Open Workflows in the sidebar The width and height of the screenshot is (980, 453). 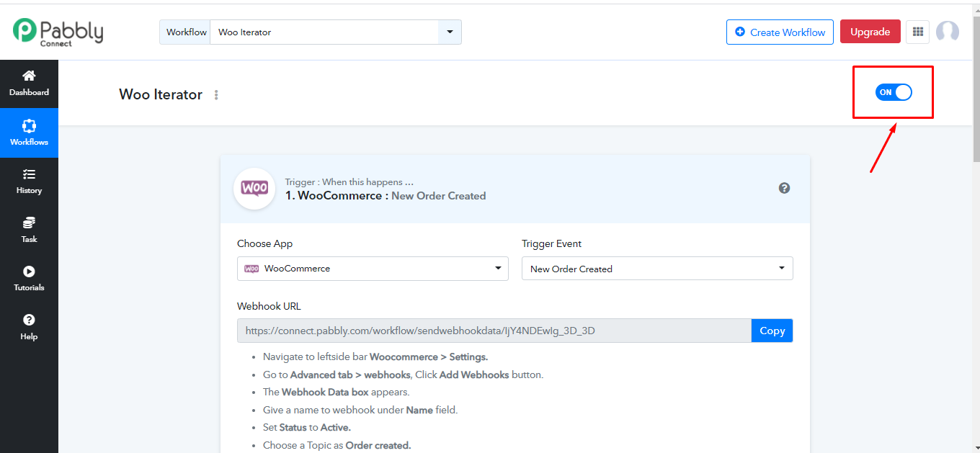(29, 133)
